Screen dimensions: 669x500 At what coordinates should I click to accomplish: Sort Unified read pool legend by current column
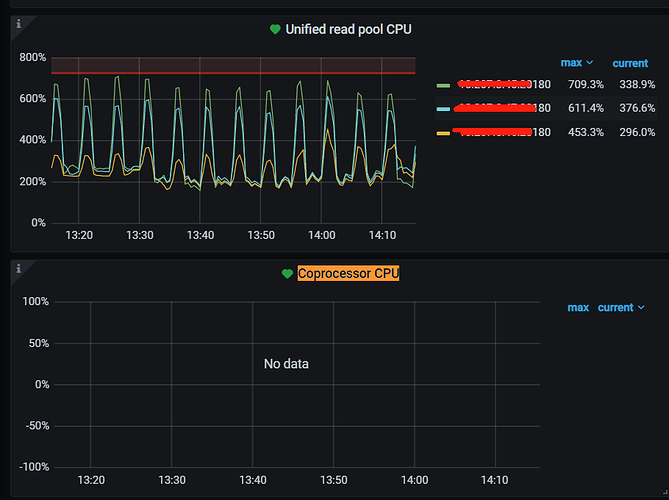630,64
